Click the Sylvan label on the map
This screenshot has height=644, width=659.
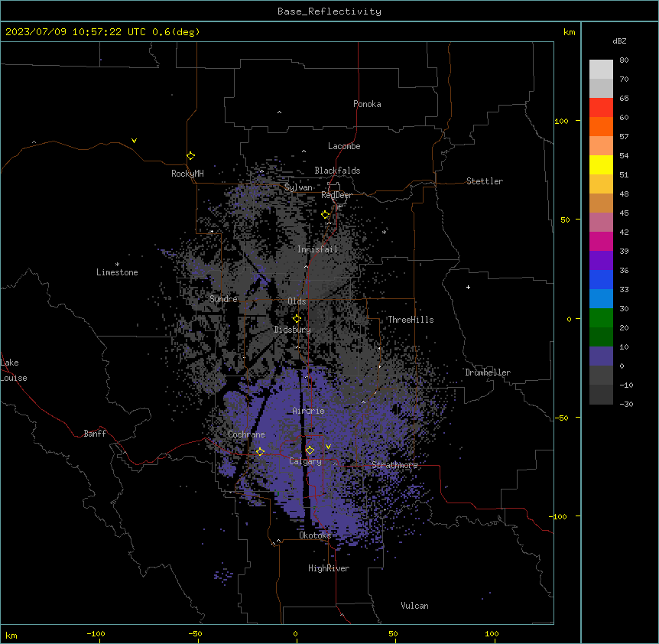pos(298,187)
